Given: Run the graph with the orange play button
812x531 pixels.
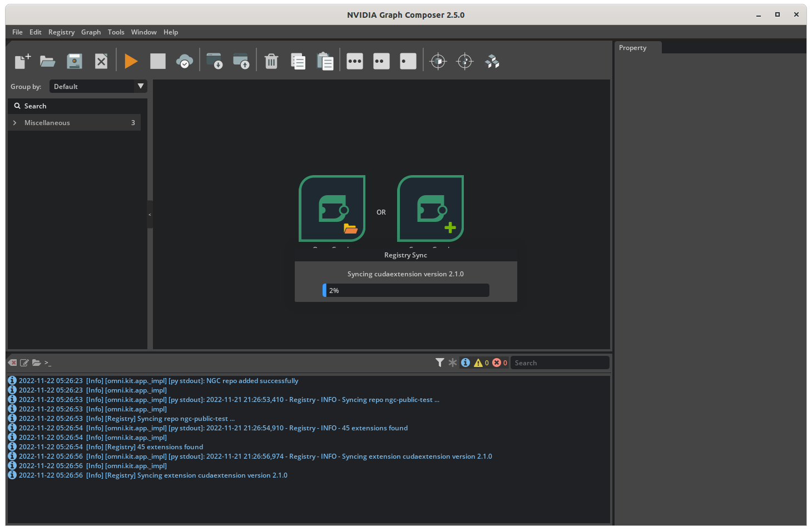Looking at the screenshot, I should [x=131, y=61].
